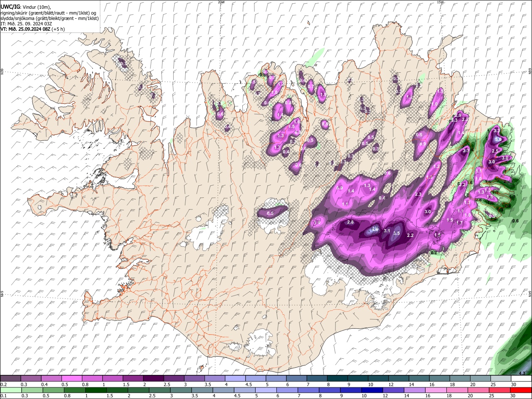Image resolution: width=532 pixels, height=399 pixels.
Task: Click the pale green 0.1–0.3 swatch, bottom legend
Action: coord(11,390)
